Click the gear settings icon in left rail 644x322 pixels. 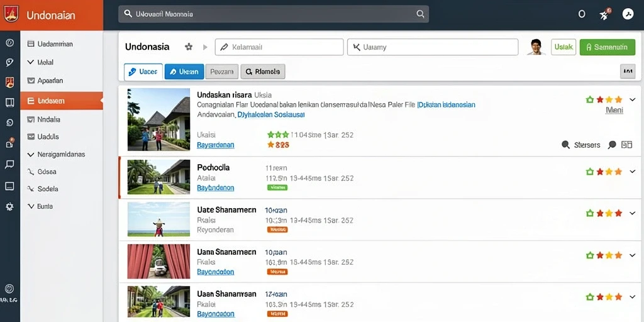[10, 206]
